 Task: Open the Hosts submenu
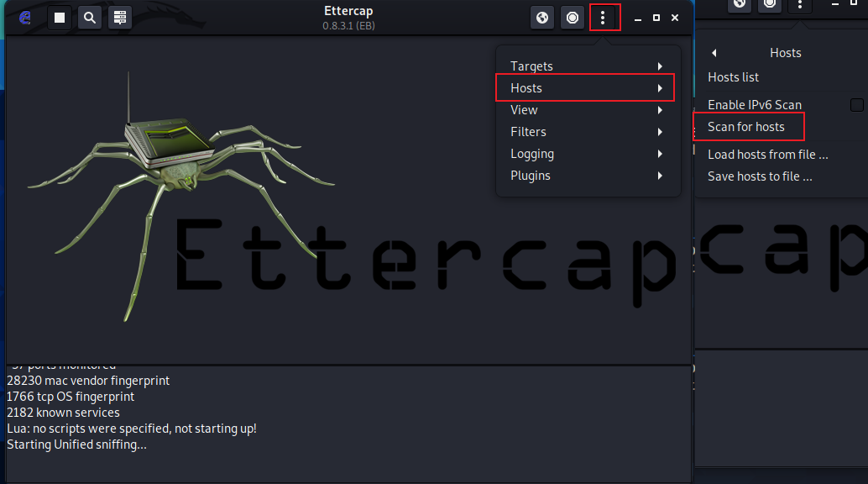(x=588, y=88)
